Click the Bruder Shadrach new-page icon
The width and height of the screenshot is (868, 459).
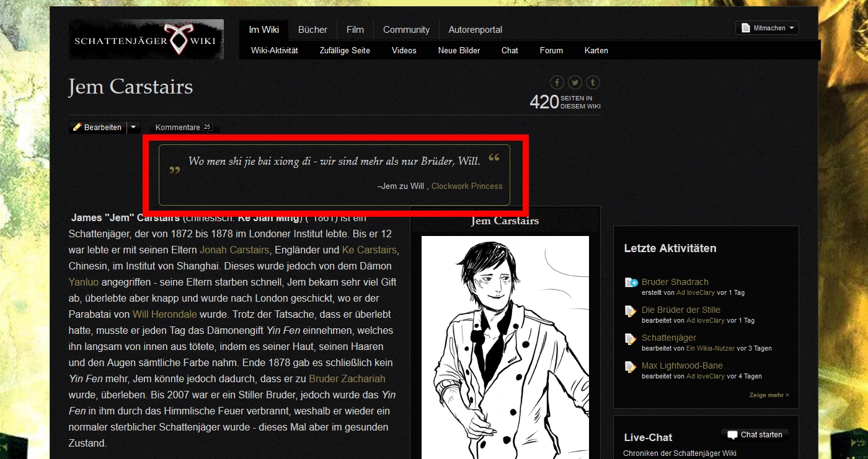click(631, 282)
